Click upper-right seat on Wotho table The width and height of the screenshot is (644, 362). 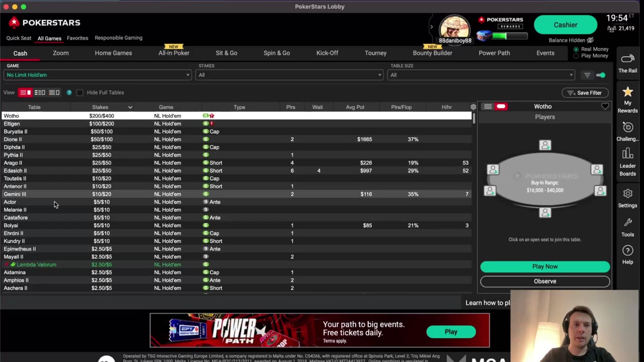click(597, 170)
